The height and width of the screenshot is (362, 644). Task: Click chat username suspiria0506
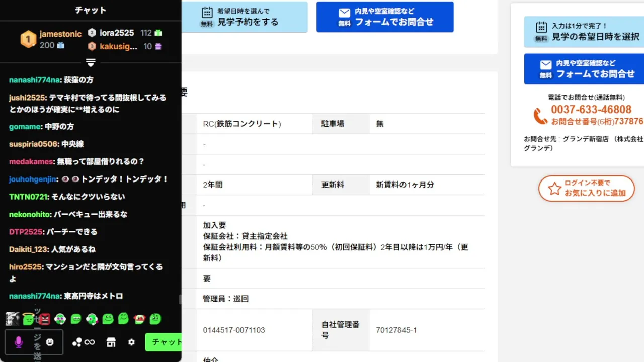pos(33,144)
